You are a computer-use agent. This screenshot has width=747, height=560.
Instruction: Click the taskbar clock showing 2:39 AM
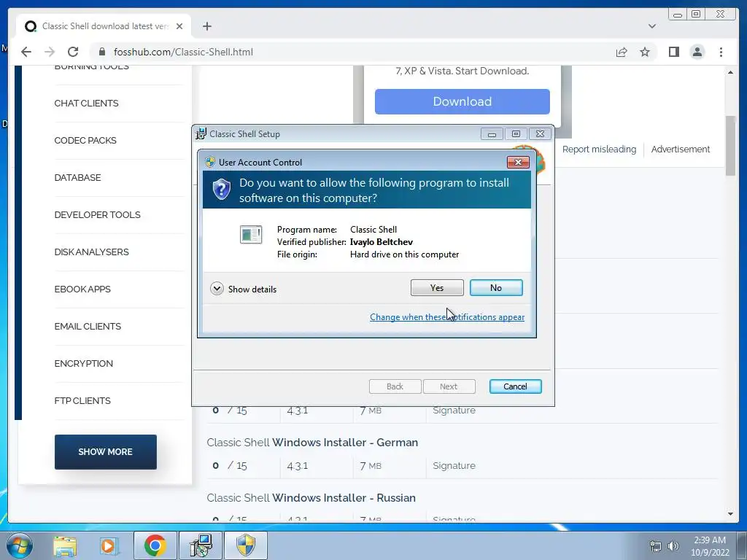click(x=710, y=546)
